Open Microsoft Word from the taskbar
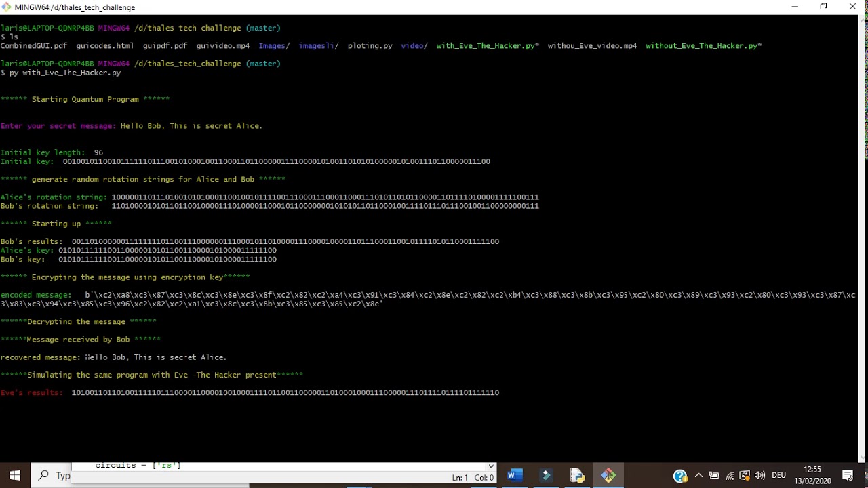 pyautogui.click(x=515, y=475)
